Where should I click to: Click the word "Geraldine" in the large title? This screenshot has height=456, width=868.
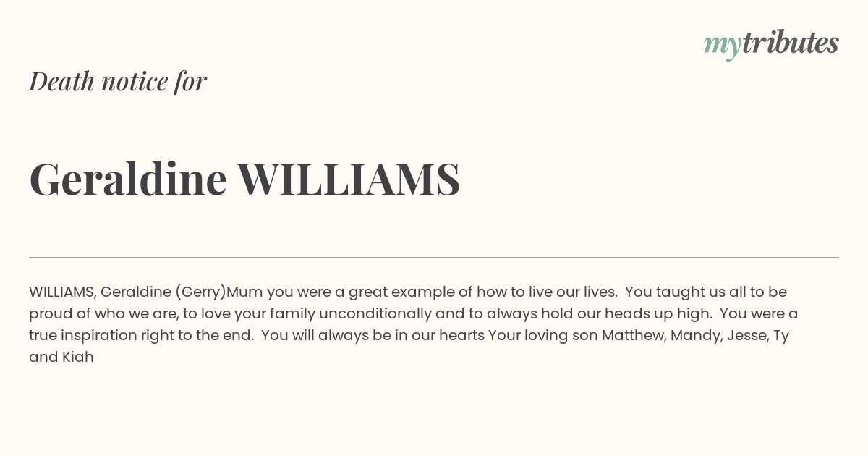[x=128, y=179]
